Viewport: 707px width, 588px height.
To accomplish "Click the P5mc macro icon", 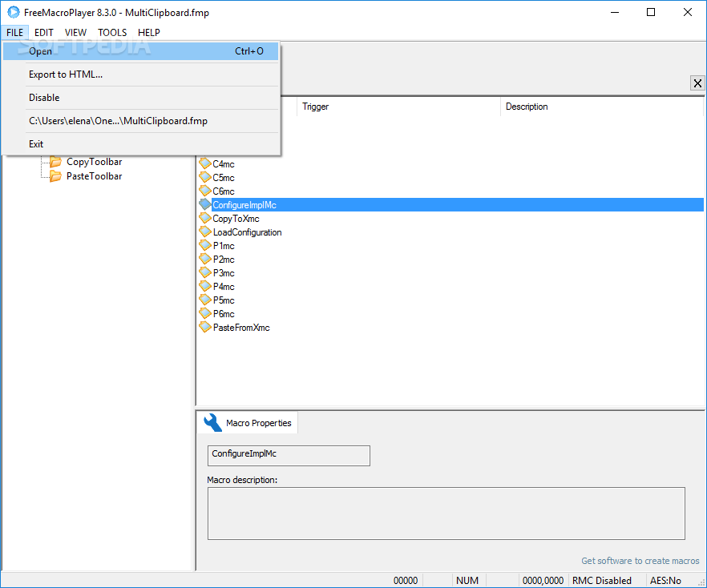I will click(x=205, y=300).
